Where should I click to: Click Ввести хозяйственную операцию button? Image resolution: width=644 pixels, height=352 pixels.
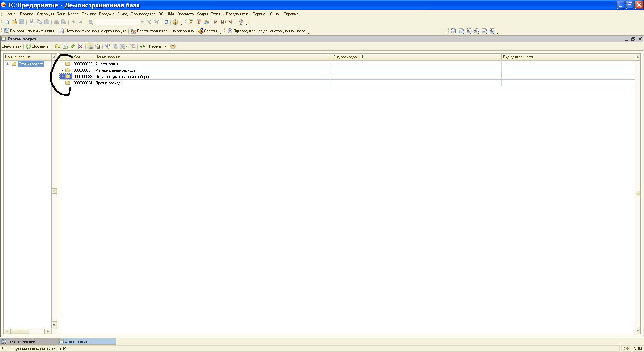pyautogui.click(x=162, y=31)
